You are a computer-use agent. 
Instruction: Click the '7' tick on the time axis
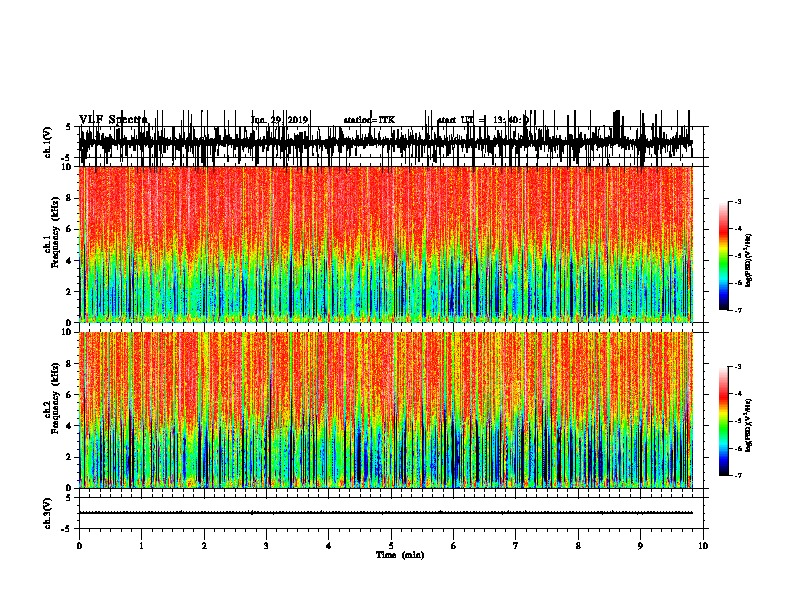pos(516,546)
